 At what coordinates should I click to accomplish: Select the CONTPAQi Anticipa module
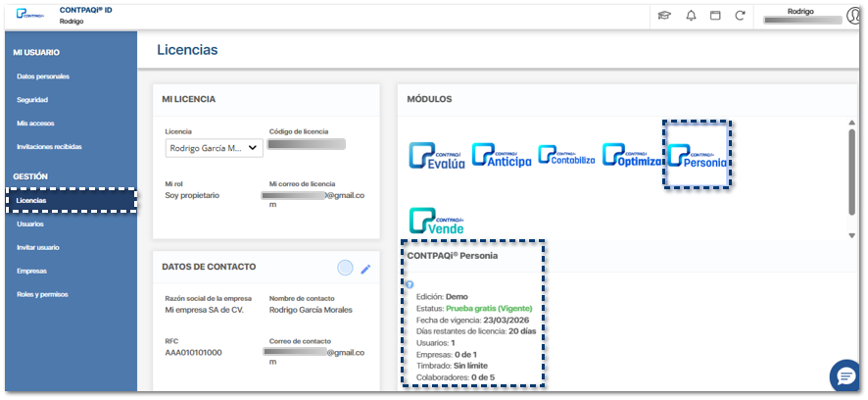click(x=502, y=155)
